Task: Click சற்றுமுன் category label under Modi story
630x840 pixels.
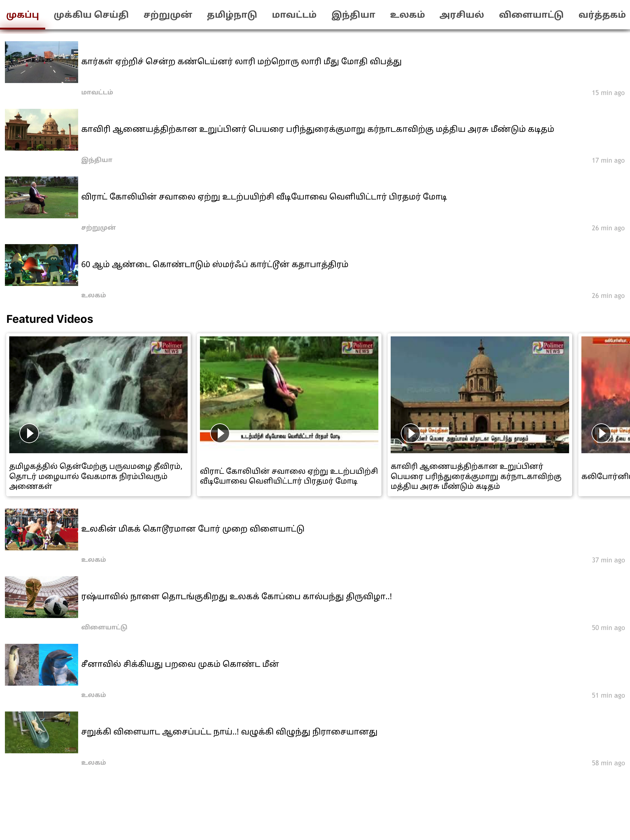Action: pyautogui.click(x=98, y=228)
